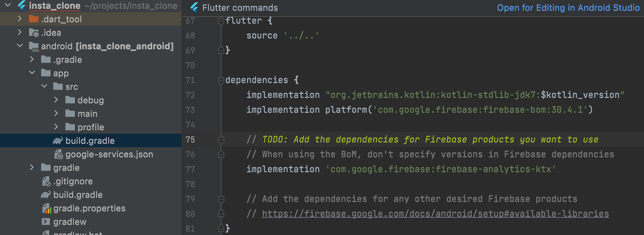The height and width of the screenshot is (235, 644).
Task: Click the source '../..' line
Action: (x=283, y=35)
